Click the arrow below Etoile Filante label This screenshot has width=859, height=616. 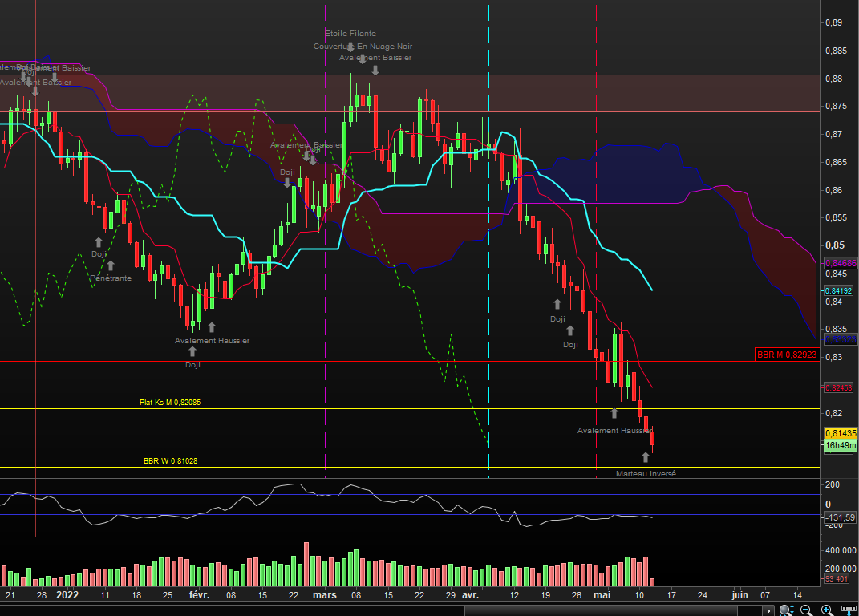(350, 47)
